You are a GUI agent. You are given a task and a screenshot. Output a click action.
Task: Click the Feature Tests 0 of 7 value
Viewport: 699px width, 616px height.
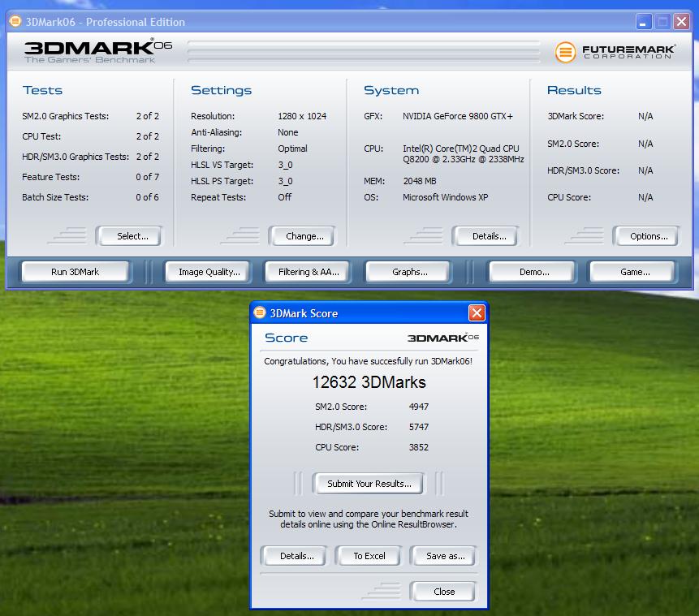pos(147,177)
